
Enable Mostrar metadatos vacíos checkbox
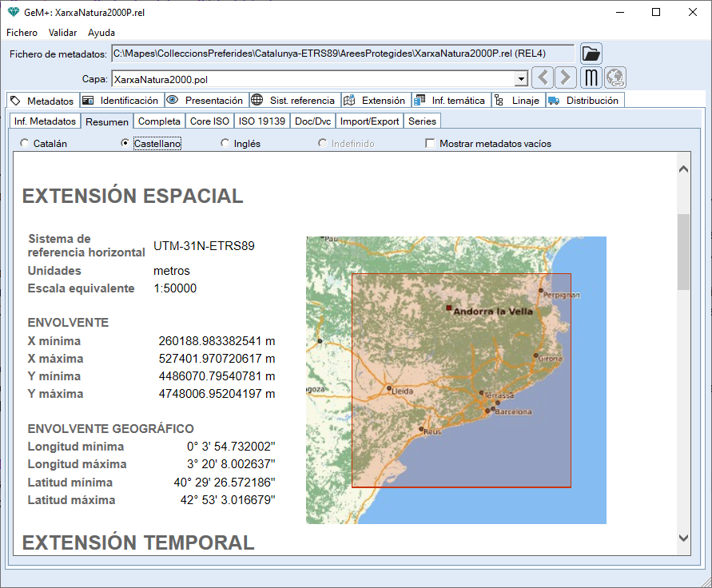pyautogui.click(x=431, y=144)
